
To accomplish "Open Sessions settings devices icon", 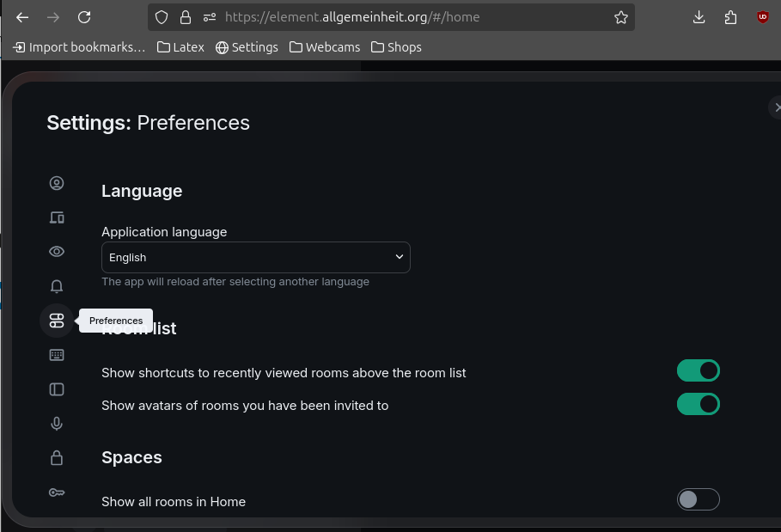I will click(x=57, y=217).
